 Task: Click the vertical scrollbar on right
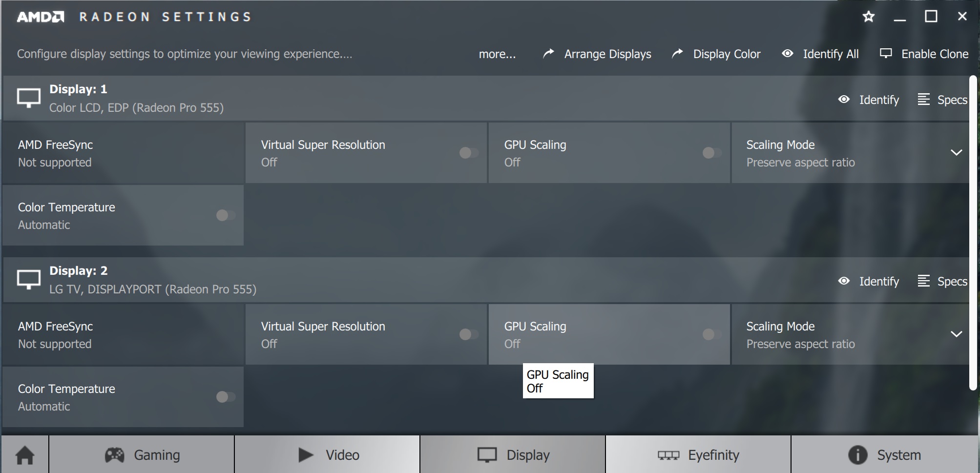(973, 233)
